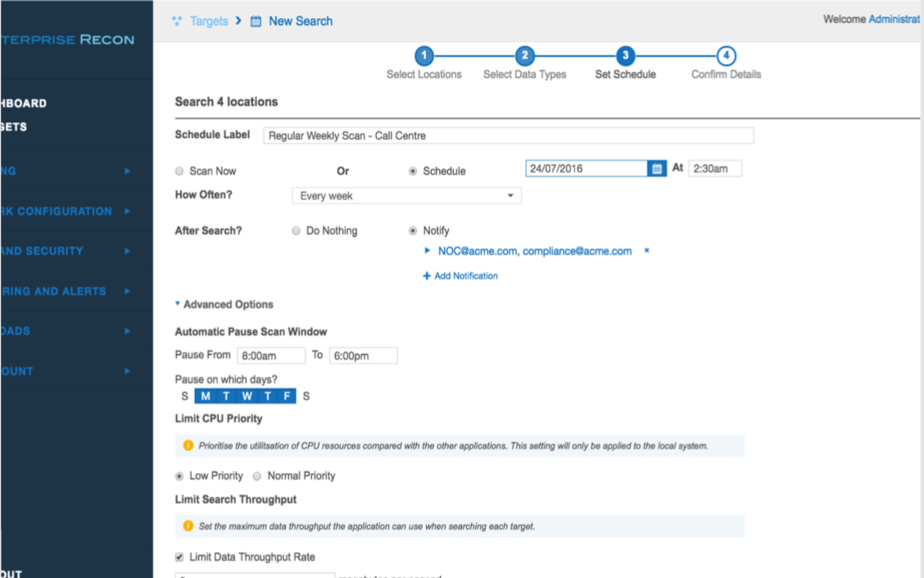Select the Do Nothing radio button
This screenshot has width=924, height=578.
point(297,231)
